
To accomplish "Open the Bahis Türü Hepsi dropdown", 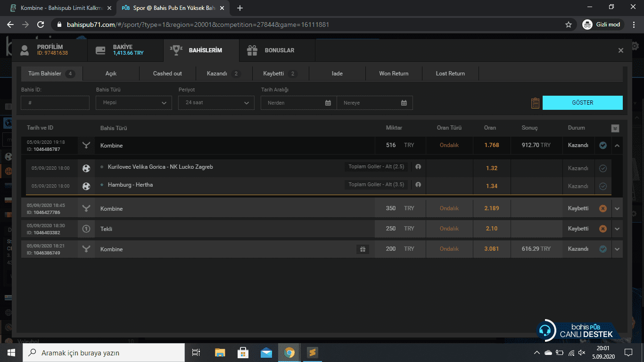I will point(134,103).
